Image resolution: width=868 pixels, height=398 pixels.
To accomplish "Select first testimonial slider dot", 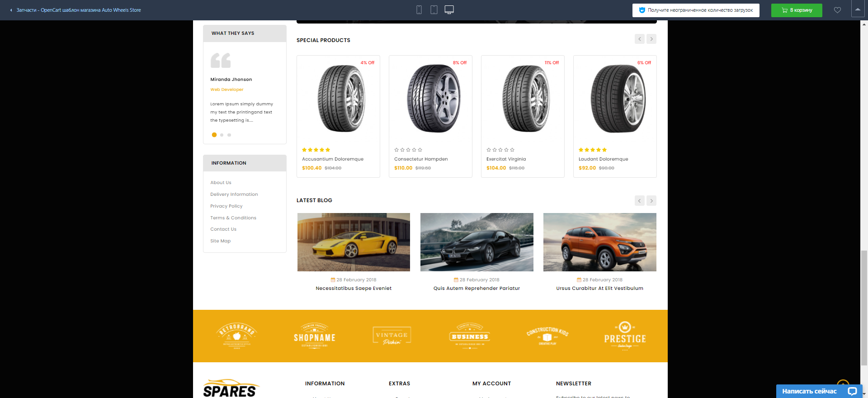I will [214, 135].
